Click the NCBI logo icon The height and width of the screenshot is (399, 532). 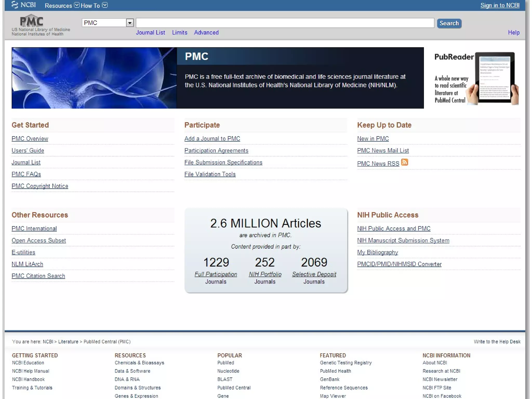tap(15, 5)
